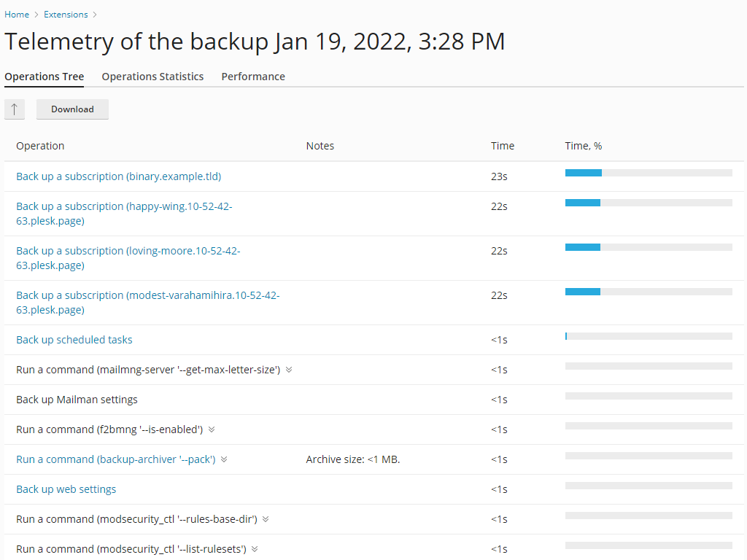Select the Operations Tree tab

[44, 76]
